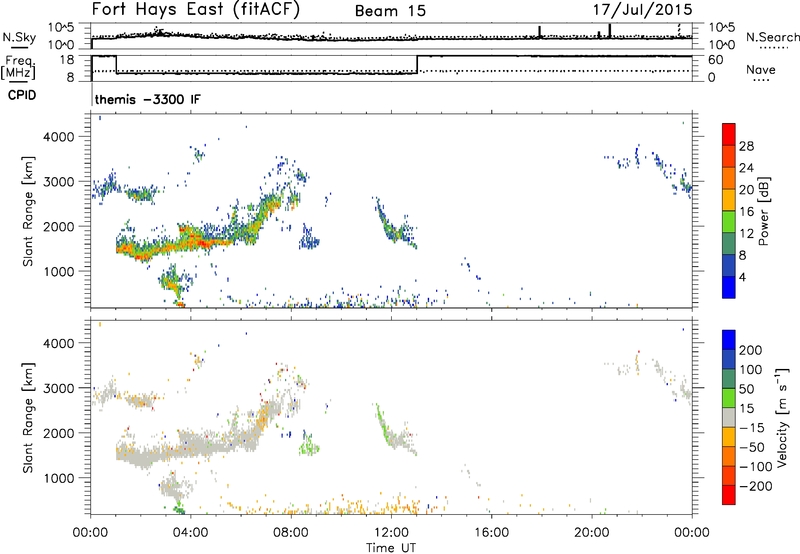800x554 pixels.
Task: Click the 16:00 time axis tick label
Action: coord(491,533)
